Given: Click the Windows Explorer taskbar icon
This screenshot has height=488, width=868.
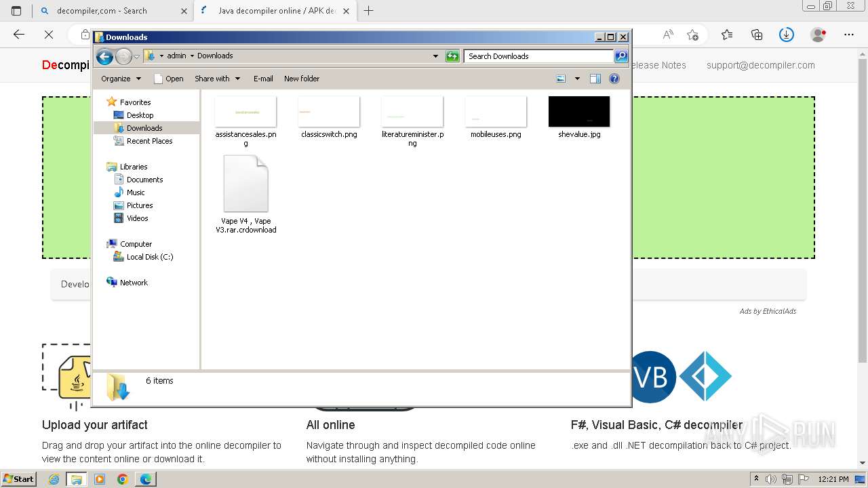Looking at the screenshot, I should (x=77, y=479).
